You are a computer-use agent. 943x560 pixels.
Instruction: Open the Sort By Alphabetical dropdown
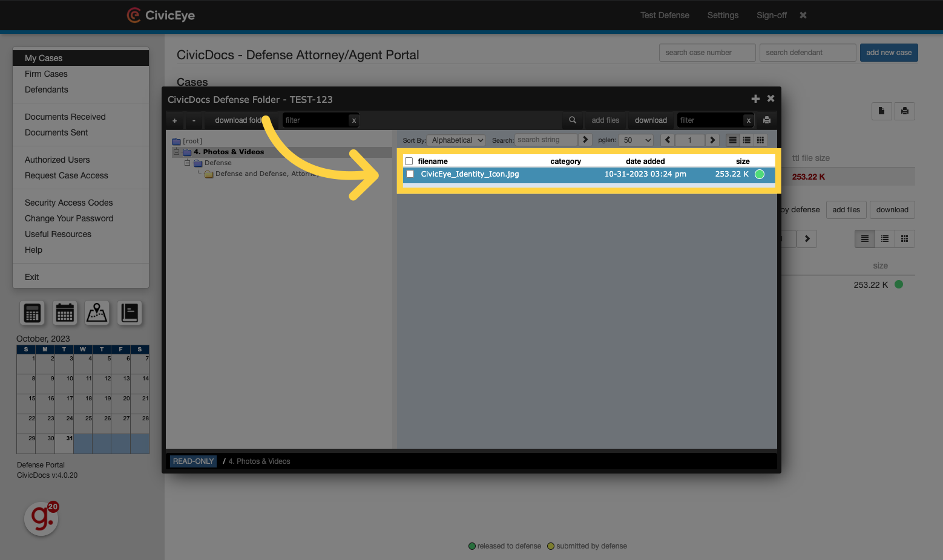[456, 140]
